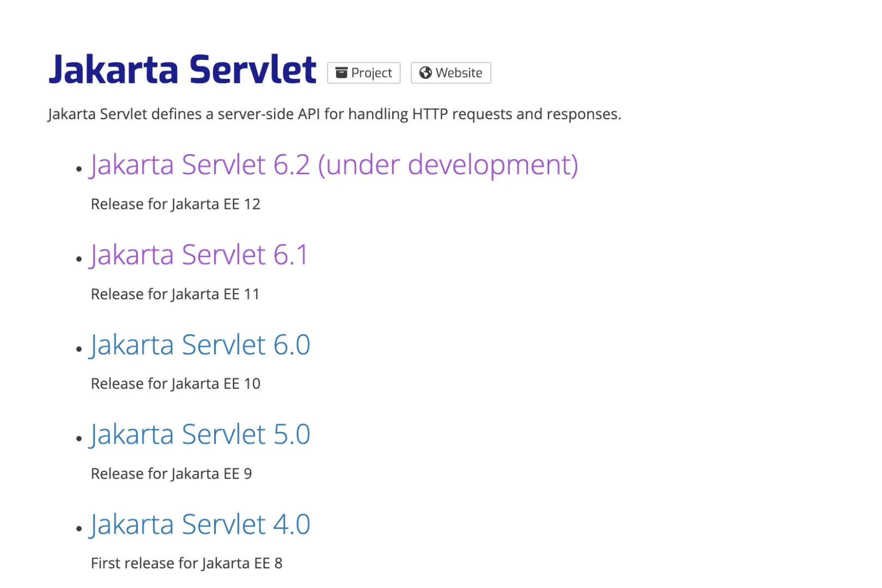Open Jakarta Servlet 5.0 release page
This screenshot has width=882, height=588.
click(x=200, y=434)
